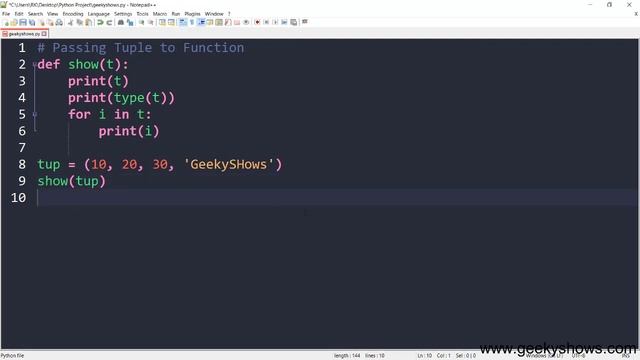Click the Copy toolbar icon

80,22
